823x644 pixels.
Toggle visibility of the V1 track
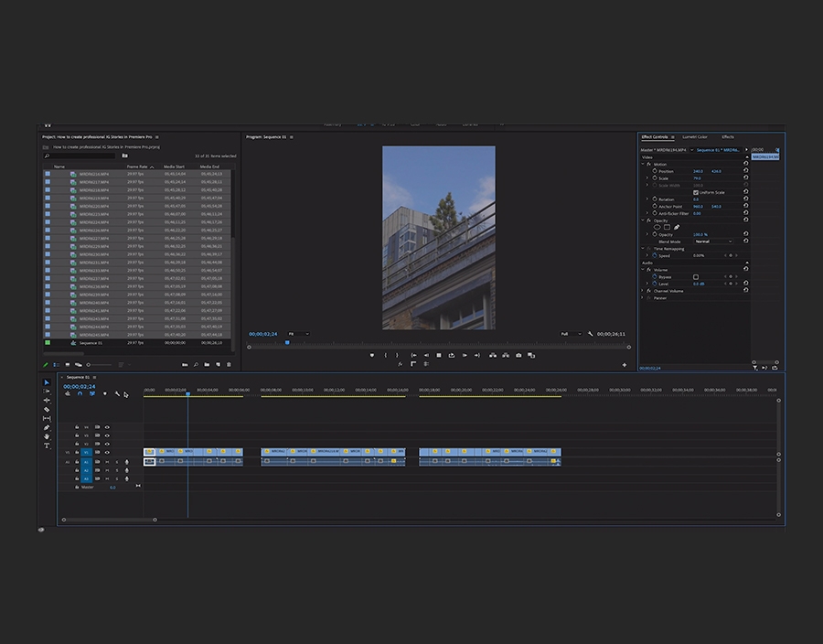[x=107, y=452]
